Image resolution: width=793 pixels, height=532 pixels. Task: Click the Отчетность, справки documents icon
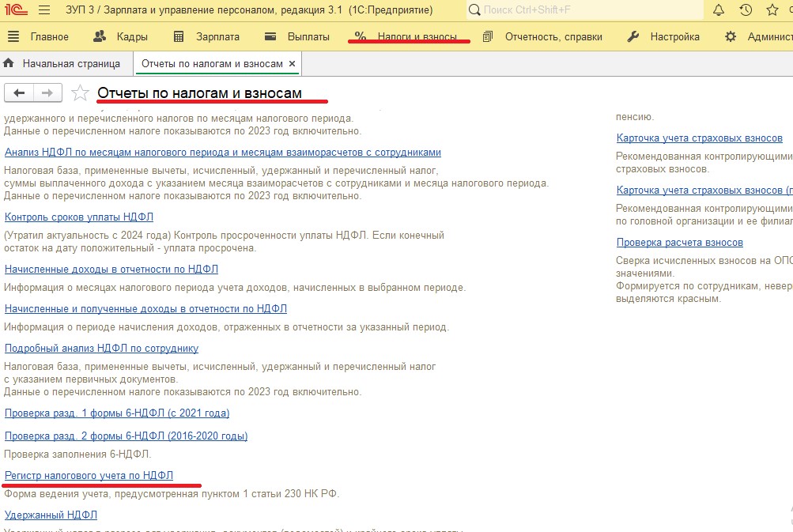tap(488, 36)
